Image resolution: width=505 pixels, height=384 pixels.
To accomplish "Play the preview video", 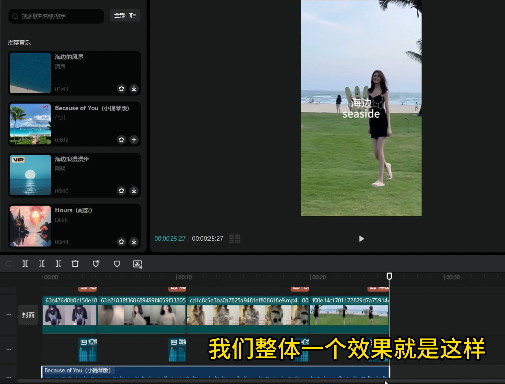I will click(361, 239).
